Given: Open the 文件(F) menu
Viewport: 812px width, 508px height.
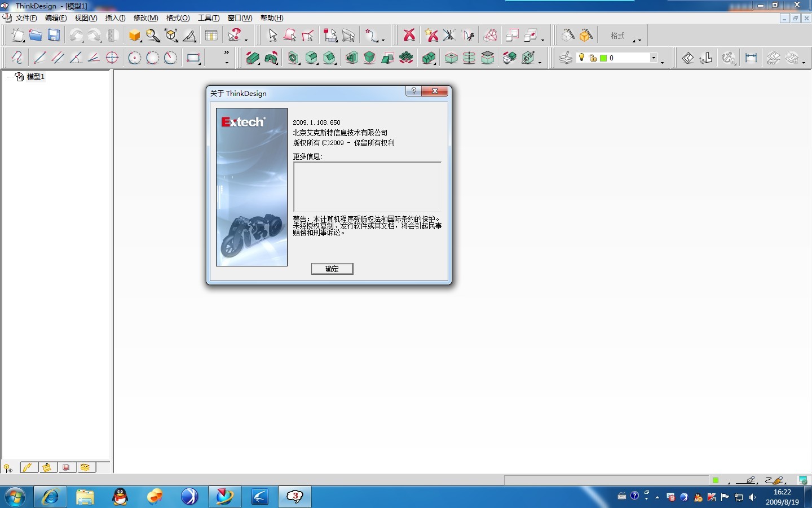Looking at the screenshot, I should (x=27, y=18).
